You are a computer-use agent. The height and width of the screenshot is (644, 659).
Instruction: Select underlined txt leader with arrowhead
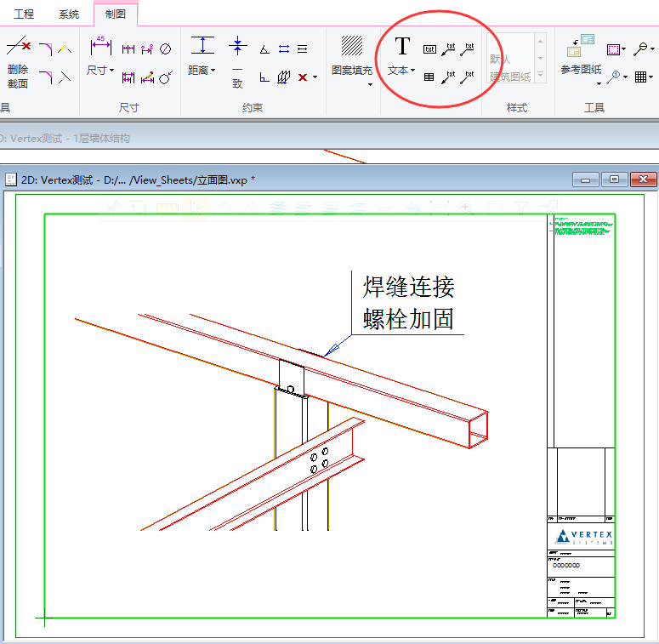click(448, 49)
